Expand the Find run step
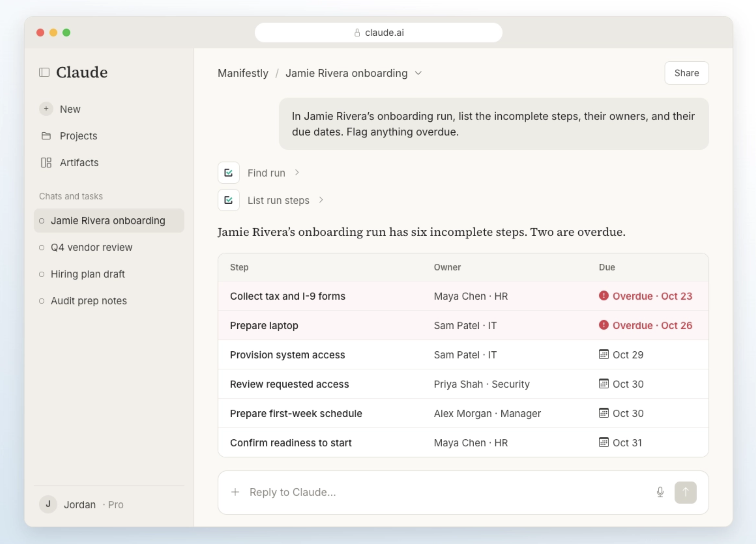This screenshot has width=756, height=544. [297, 173]
